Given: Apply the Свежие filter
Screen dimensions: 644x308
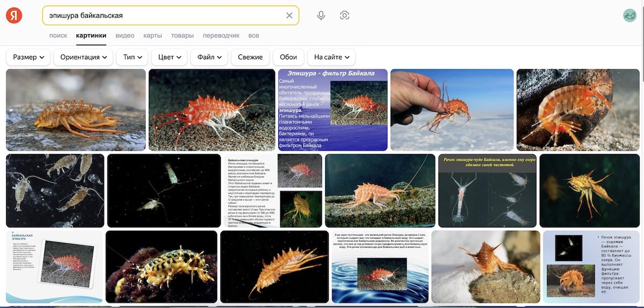Looking at the screenshot, I should pos(250,57).
